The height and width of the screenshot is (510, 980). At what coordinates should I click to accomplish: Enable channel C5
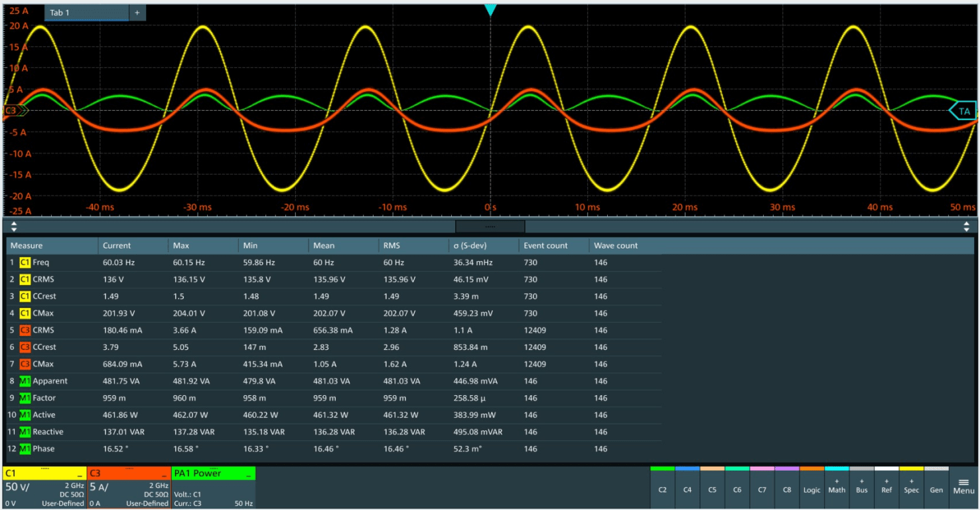point(712,487)
